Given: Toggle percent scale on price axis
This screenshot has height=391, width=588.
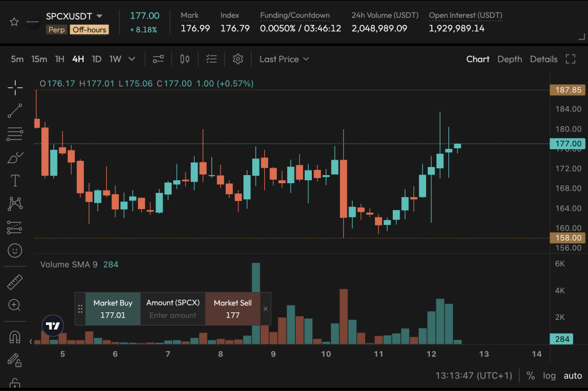Looking at the screenshot, I should point(530,375).
